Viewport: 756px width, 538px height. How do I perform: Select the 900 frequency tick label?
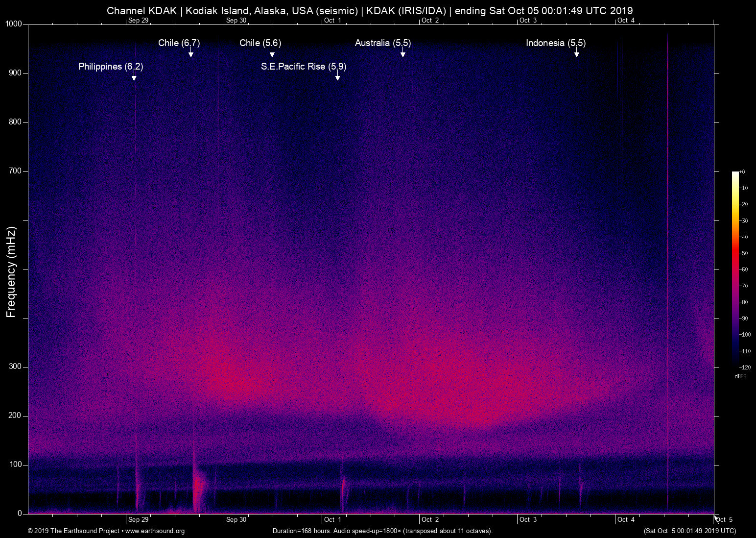15,73
